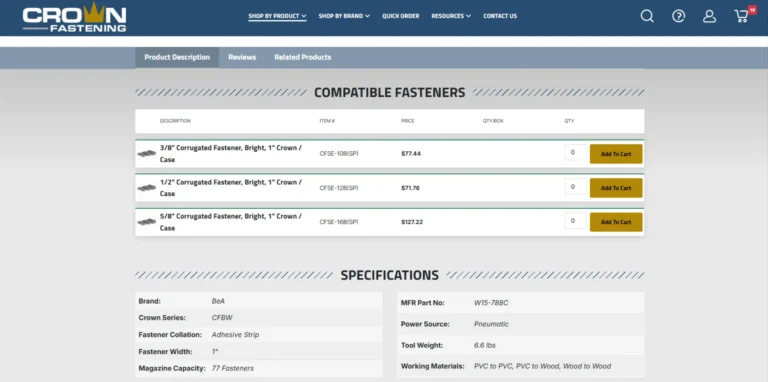Select the Adhesive Strip collation value
The width and height of the screenshot is (768, 382).
pos(235,335)
